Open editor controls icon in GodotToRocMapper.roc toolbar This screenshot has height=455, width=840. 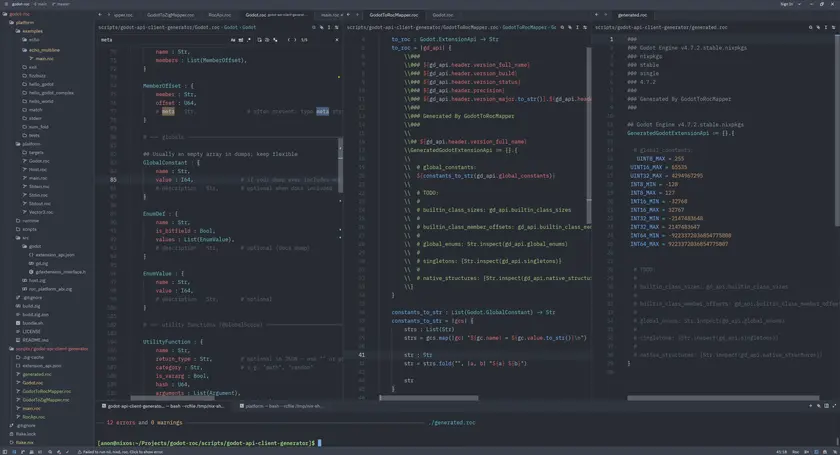[x=584, y=27]
